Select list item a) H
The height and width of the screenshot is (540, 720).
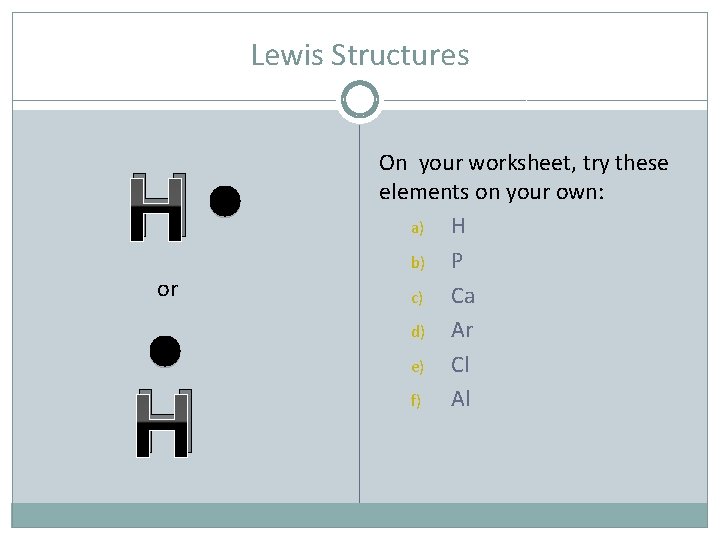(438, 226)
